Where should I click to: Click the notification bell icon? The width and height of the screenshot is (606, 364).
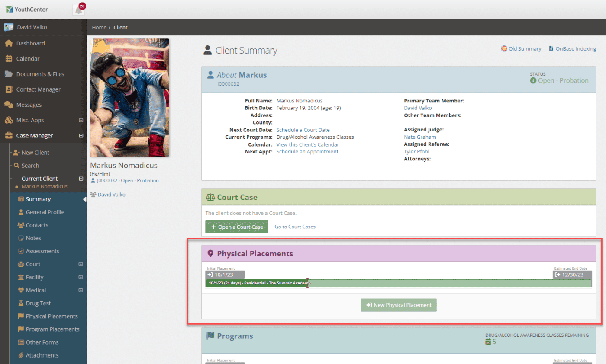coord(78,10)
